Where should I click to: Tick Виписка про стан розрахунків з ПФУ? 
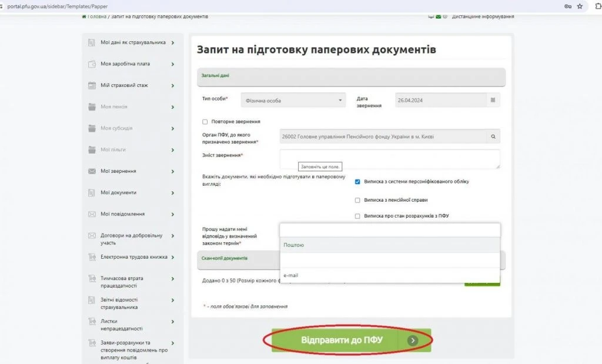point(357,216)
